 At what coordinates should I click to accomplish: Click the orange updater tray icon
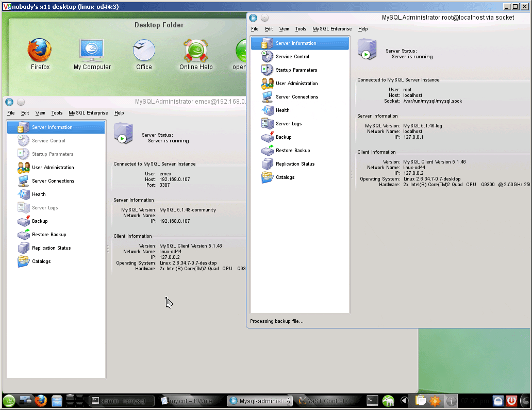[x=435, y=401]
